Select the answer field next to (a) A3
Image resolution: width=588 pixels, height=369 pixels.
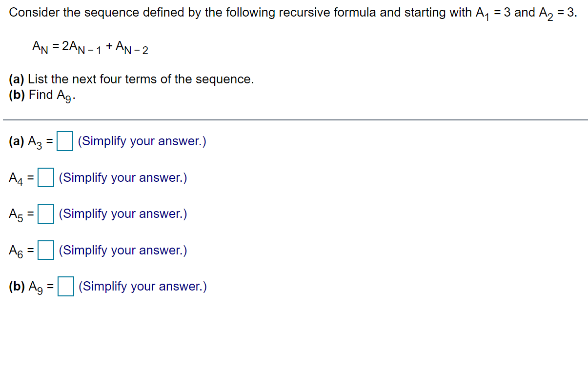coord(64,142)
